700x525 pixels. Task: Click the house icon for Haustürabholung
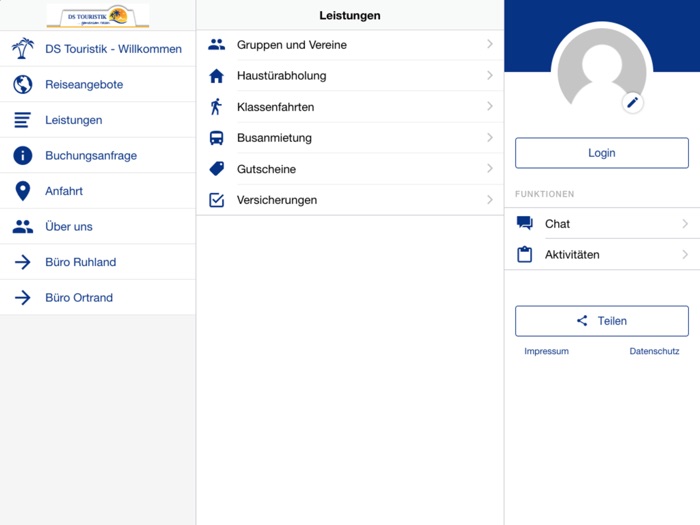(x=216, y=76)
